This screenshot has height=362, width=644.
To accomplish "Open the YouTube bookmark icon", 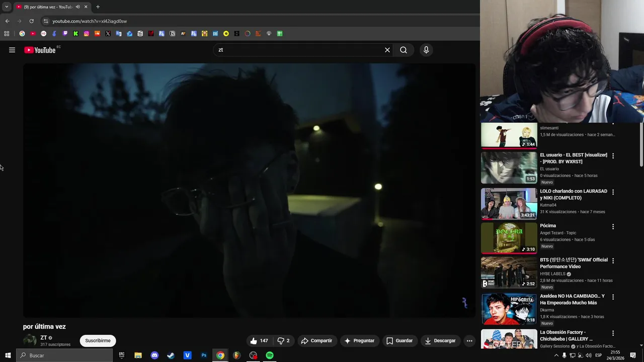I will coord(33,34).
